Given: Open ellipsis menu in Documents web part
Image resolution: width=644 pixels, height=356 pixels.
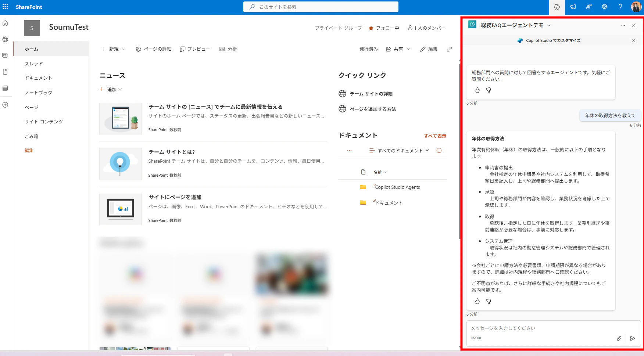Looking at the screenshot, I should pyautogui.click(x=349, y=150).
